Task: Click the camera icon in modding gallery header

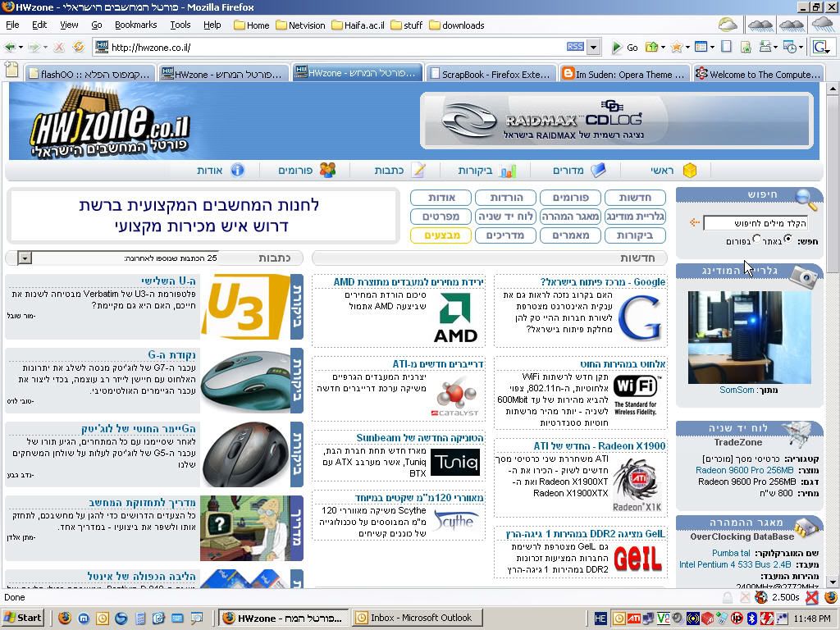Action: 802,277
